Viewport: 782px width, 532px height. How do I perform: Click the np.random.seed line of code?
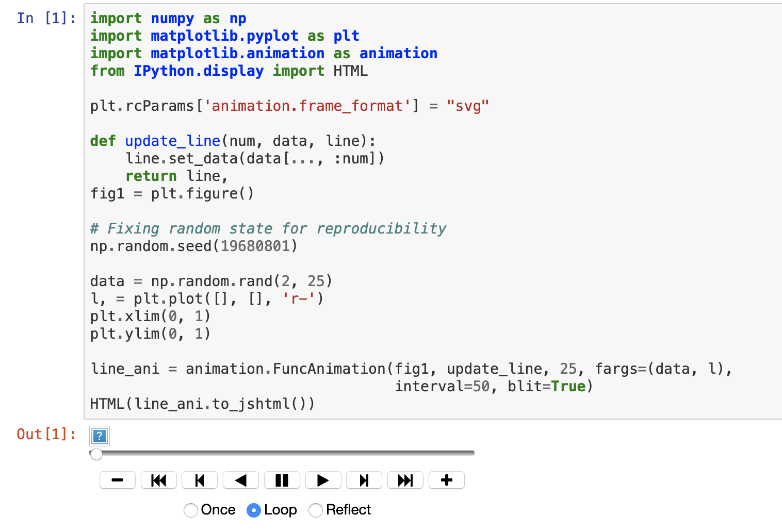click(x=193, y=246)
